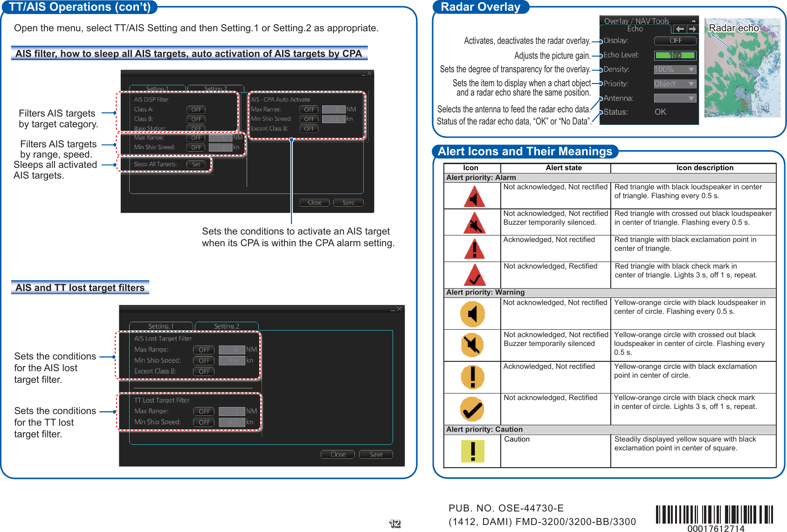
Task: Click Close in the lost target filter dialog
Action: (338, 454)
